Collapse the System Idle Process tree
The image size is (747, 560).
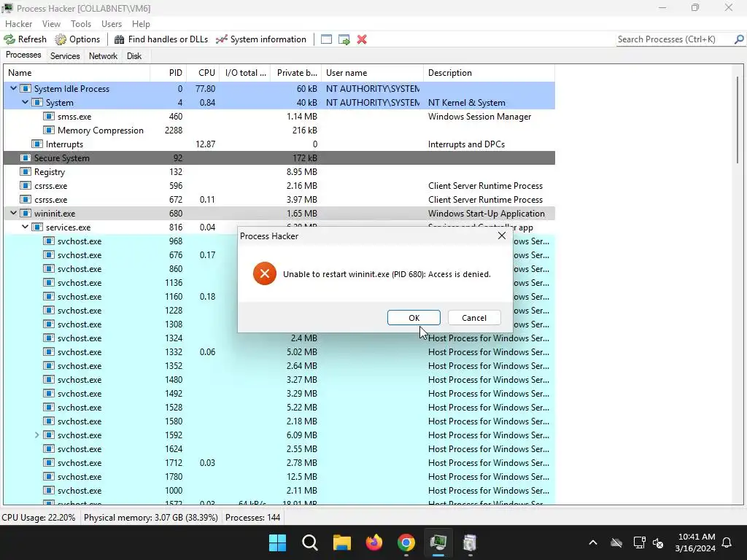pyautogui.click(x=13, y=88)
